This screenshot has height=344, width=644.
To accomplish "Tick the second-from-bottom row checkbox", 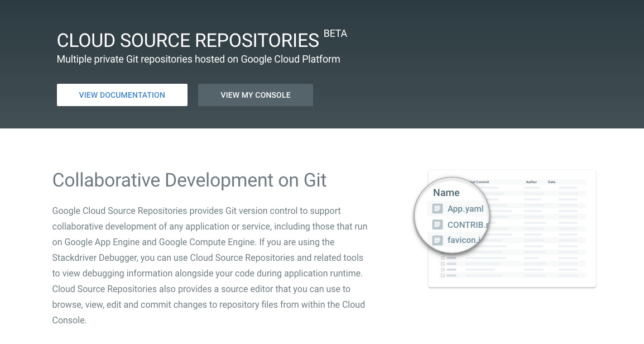I will click(x=443, y=270).
